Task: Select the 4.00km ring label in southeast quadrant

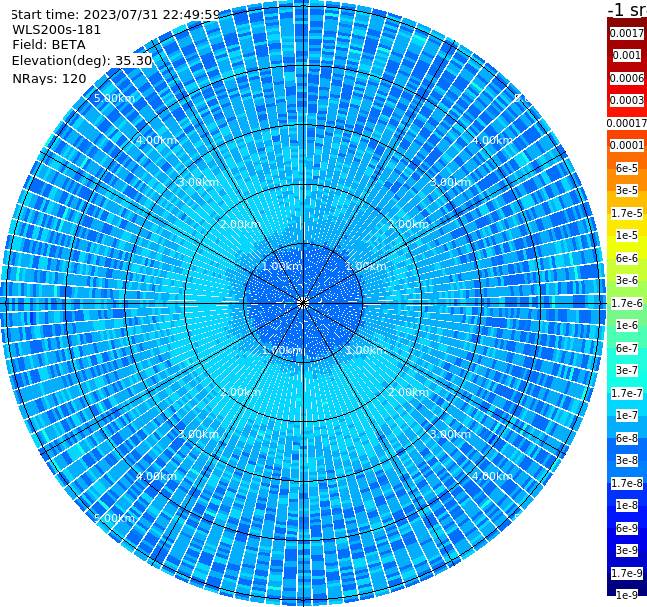Action: [492, 476]
